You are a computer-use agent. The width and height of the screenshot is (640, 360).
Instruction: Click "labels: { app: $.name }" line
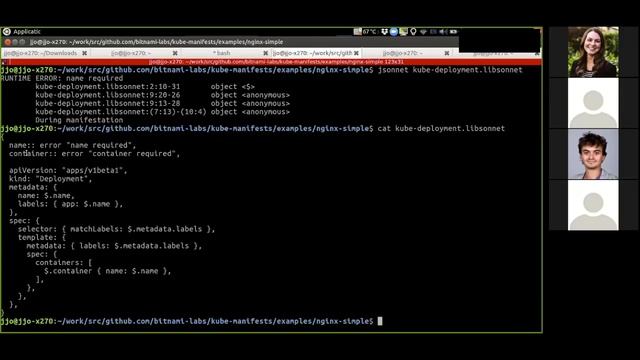click(x=70, y=204)
